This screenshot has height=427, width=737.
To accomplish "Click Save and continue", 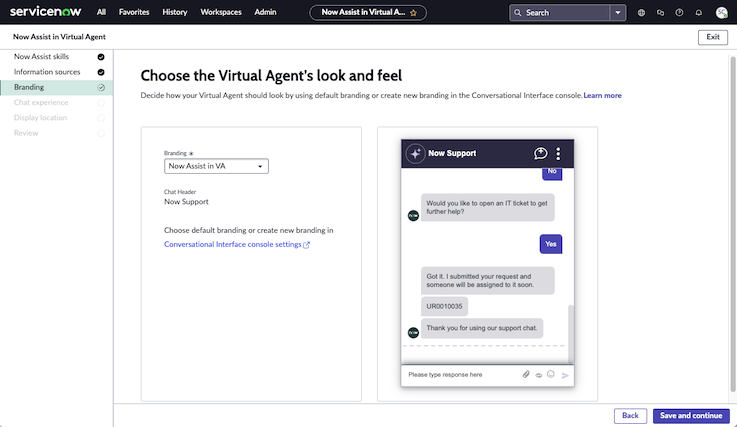I will (691, 416).
